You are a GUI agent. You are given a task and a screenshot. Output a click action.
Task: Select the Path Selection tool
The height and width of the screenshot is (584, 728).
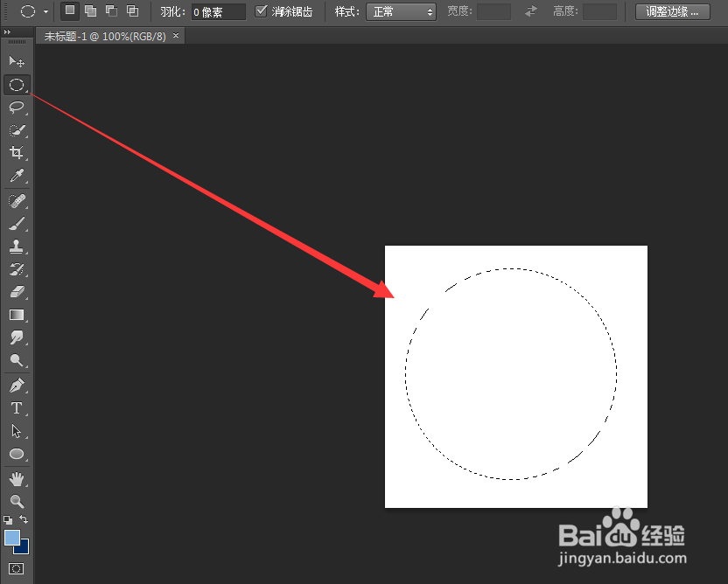click(17, 431)
